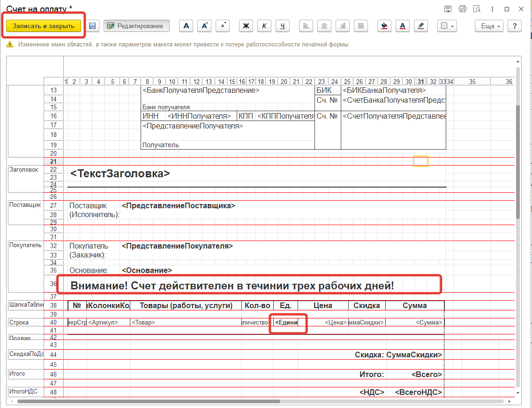Open help with the '?' button

(x=514, y=26)
